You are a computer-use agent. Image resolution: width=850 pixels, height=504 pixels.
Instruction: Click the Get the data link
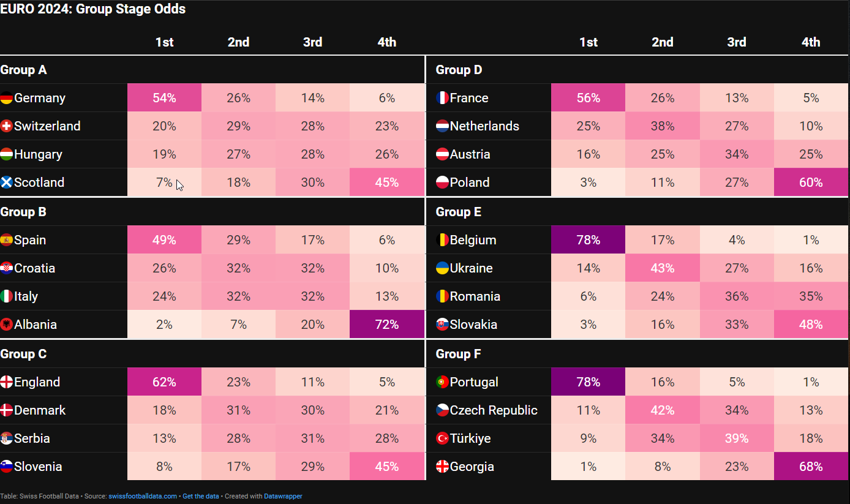pos(200,496)
